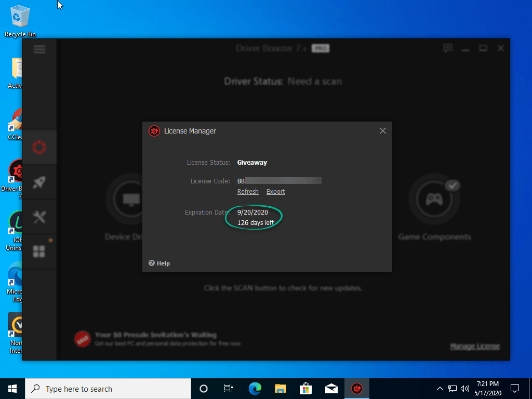Open the Action Center grid tab in sidebar
Image resolution: width=532 pixels, height=399 pixels.
[x=39, y=252]
